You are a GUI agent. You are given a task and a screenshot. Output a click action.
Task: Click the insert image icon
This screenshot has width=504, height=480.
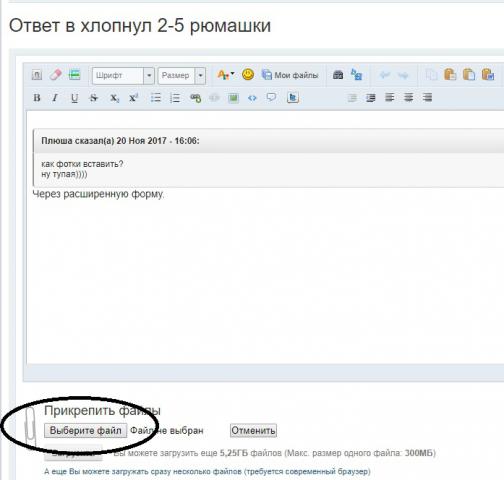233,98
